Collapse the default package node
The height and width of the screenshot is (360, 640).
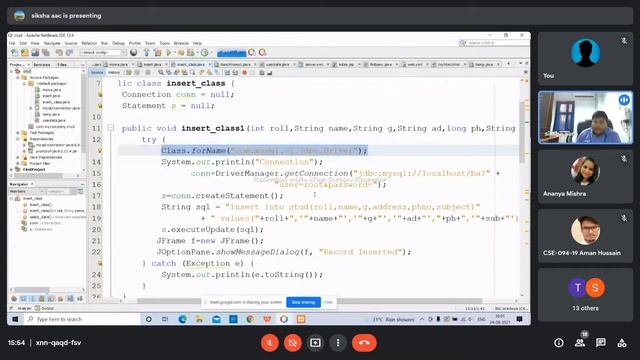click(x=24, y=84)
